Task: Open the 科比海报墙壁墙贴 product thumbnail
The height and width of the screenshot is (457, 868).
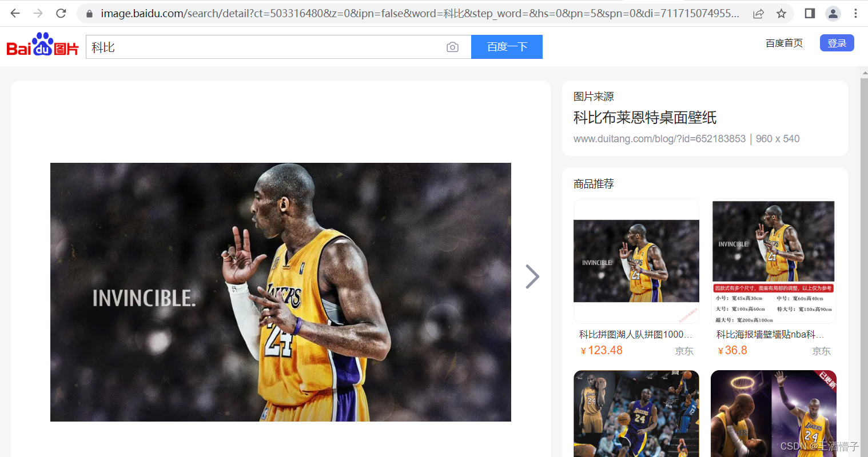Action: point(774,261)
